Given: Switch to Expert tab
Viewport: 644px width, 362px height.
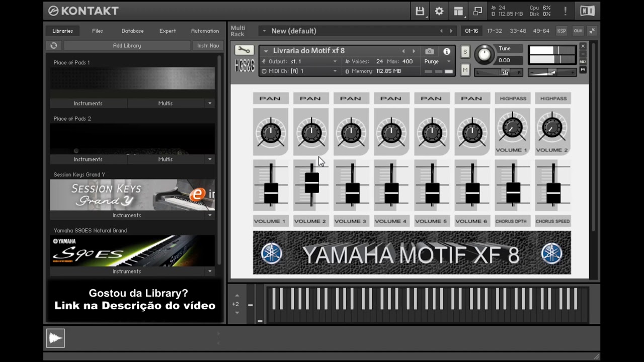Looking at the screenshot, I should click(168, 31).
